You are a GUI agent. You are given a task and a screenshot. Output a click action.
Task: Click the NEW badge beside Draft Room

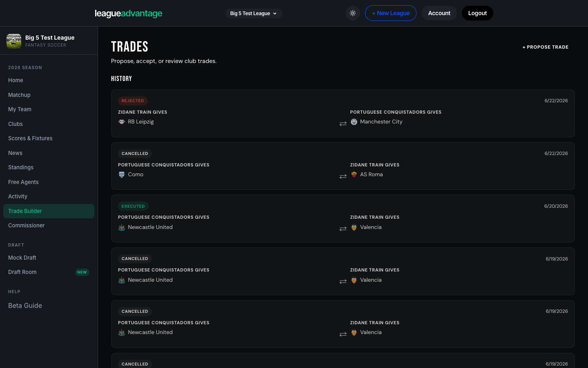[x=82, y=272]
